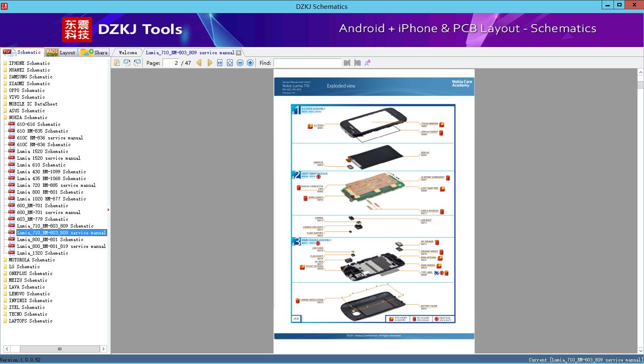Expand the LENOVO Schematic folder
Image resolution: width=644 pixels, height=364 pixels.
pos(29,294)
